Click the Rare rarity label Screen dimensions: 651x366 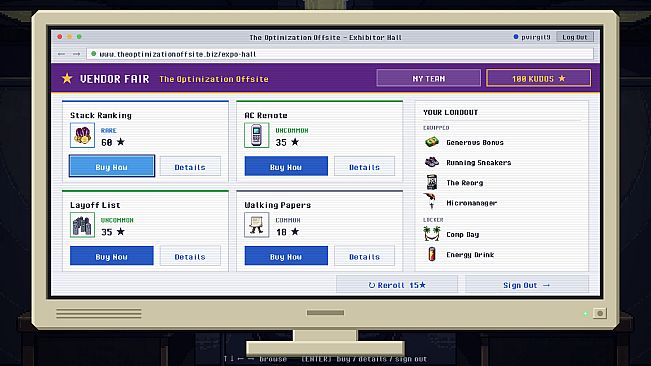(109, 130)
